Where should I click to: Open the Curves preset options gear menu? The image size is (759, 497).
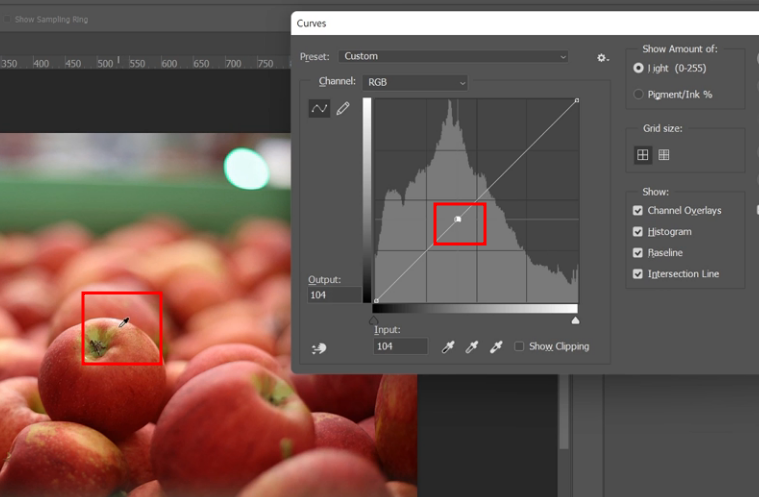(602, 58)
